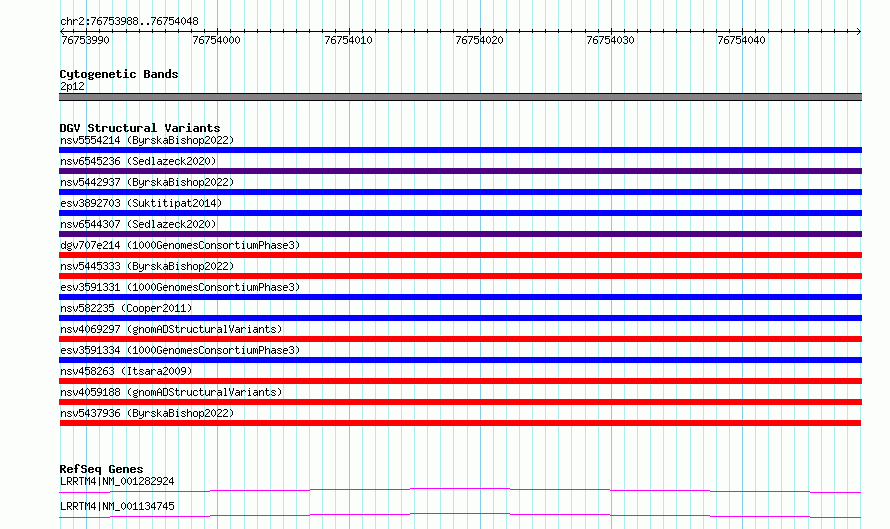Open nsv5442937 (ByrskaBishop2022) entry
This screenshot has height=529, width=890.
(147, 182)
